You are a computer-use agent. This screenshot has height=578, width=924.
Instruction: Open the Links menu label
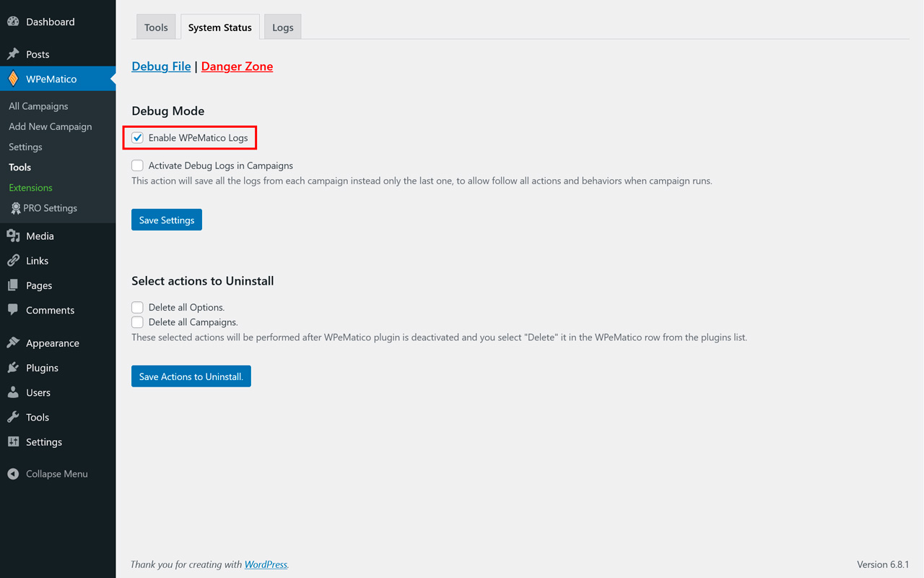[37, 261]
